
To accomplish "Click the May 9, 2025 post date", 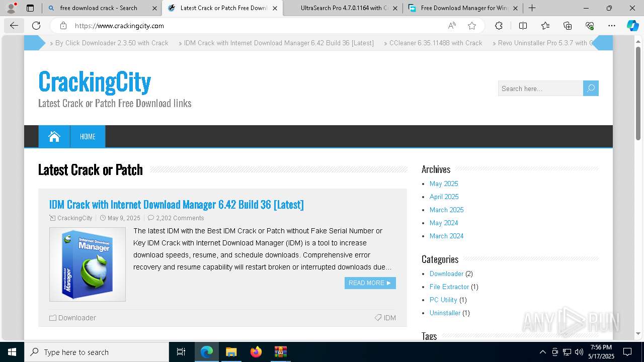I will (124, 218).
